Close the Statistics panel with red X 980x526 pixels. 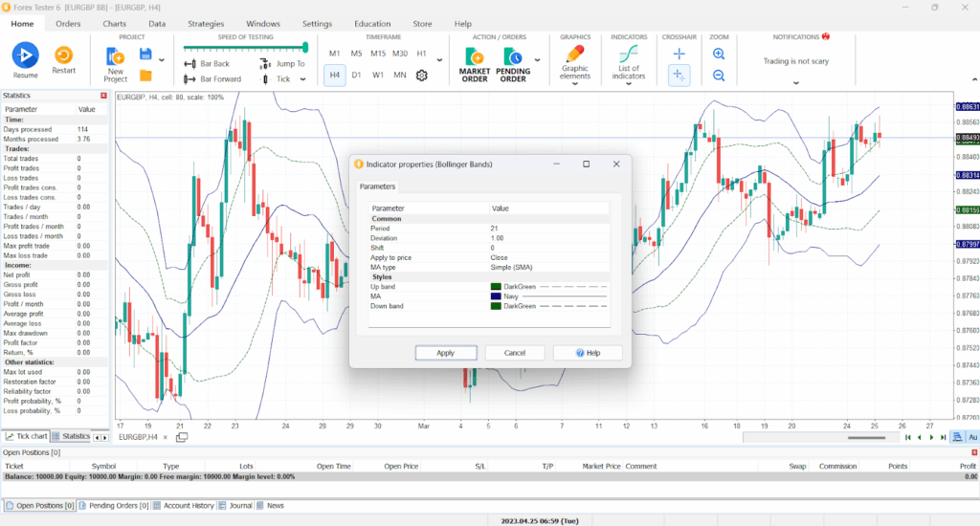click(x=103, y=96)
